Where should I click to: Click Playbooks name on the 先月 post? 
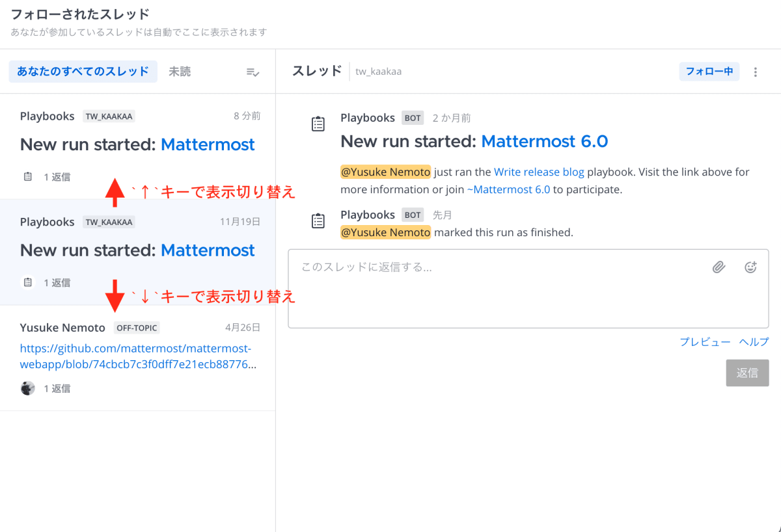click(368, 215)
